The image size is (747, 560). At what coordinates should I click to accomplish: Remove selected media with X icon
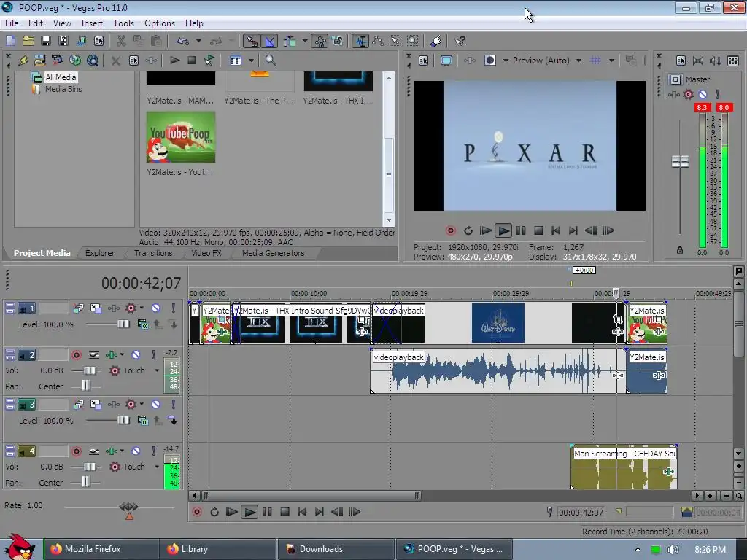[115, 61]
